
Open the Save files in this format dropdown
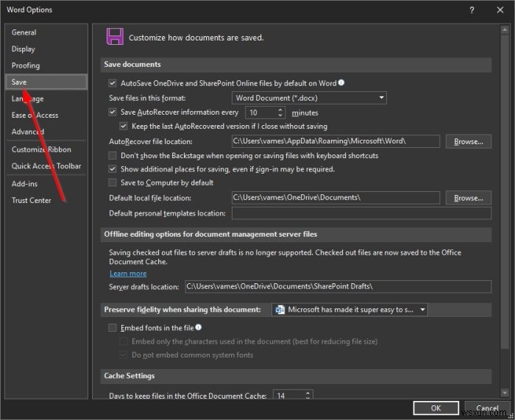click(309, 98)
